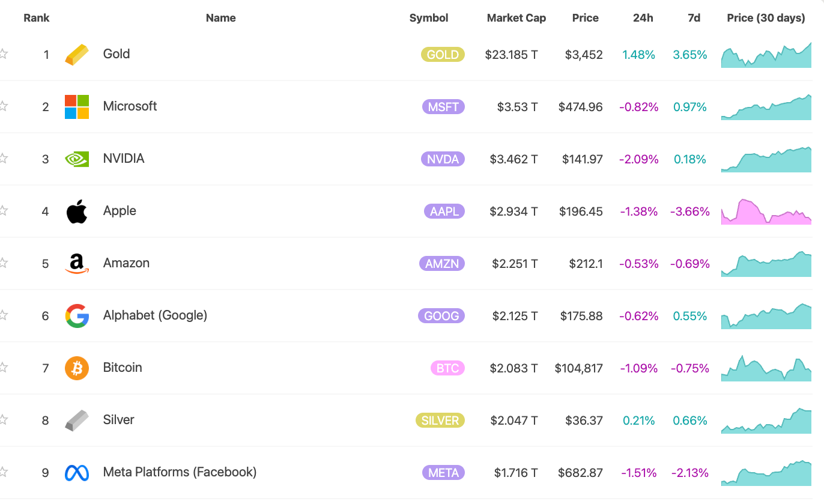The image size is (824, 504).
Task: Sort table by 24h column header
Action: pos(643,18)
